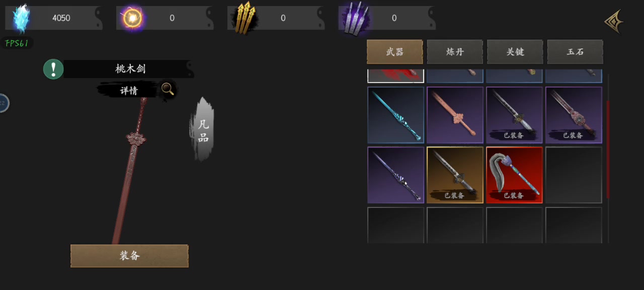Select the horsetail whisk on red background
The width and height of the screenshot is (644, 290).
tap(514, 175)
